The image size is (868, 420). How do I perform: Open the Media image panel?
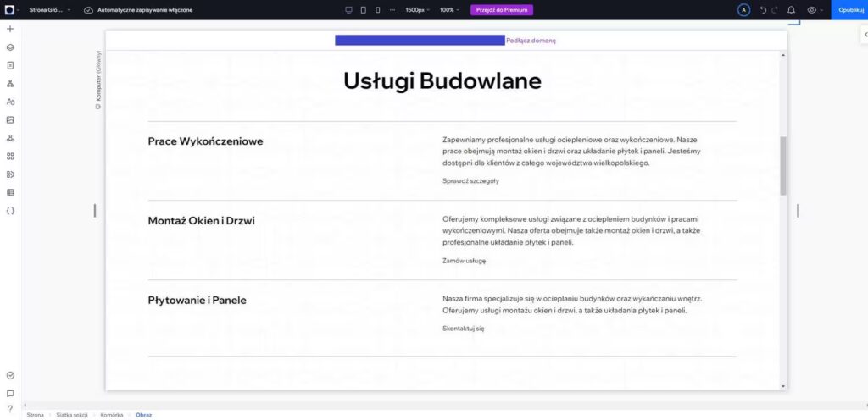coord(10,120)
